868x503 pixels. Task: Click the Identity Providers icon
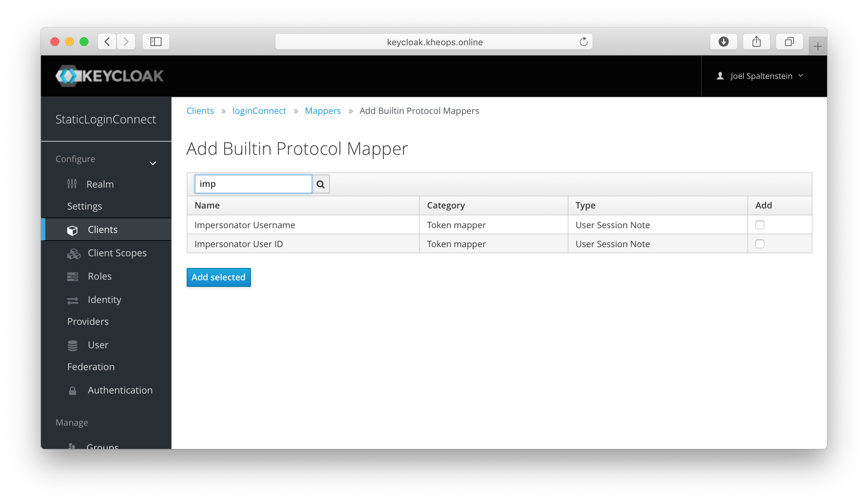coord(73,299)
